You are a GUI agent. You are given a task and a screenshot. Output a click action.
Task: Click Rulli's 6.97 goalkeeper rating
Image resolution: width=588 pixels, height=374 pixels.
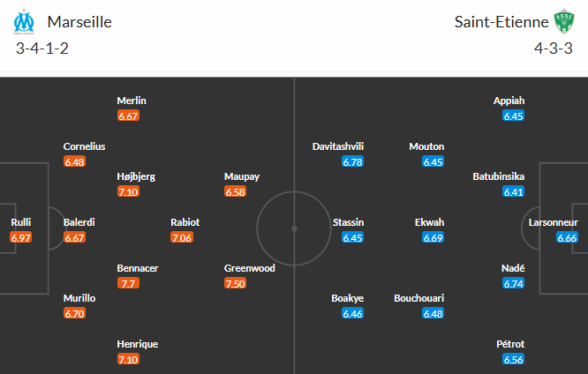pyautogui.click(x=21, y=237)
